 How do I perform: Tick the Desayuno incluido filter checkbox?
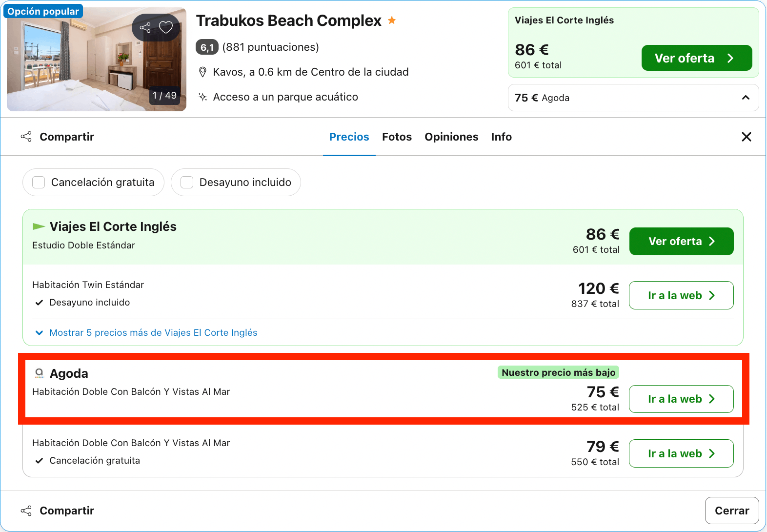point(187,182)
